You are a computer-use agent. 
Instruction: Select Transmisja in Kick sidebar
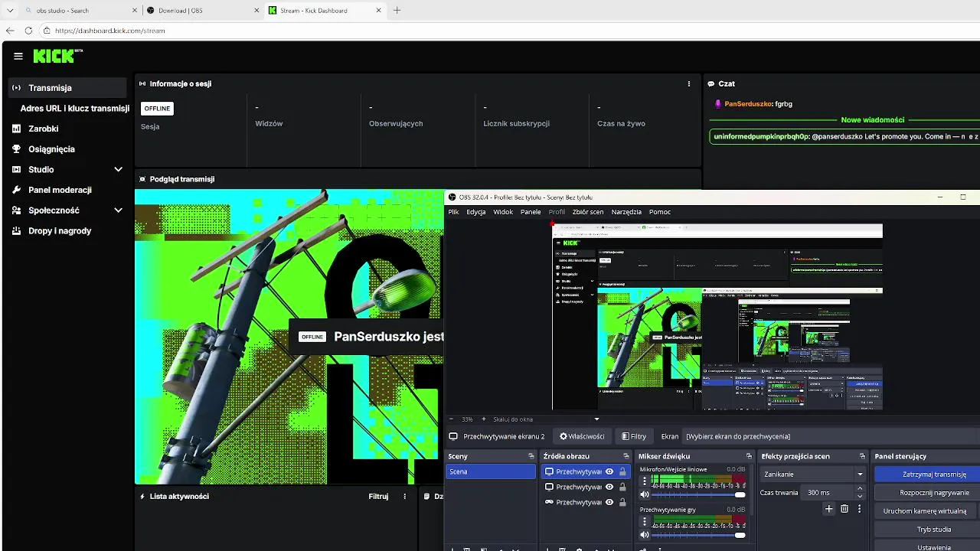click(x=68, y=88)
